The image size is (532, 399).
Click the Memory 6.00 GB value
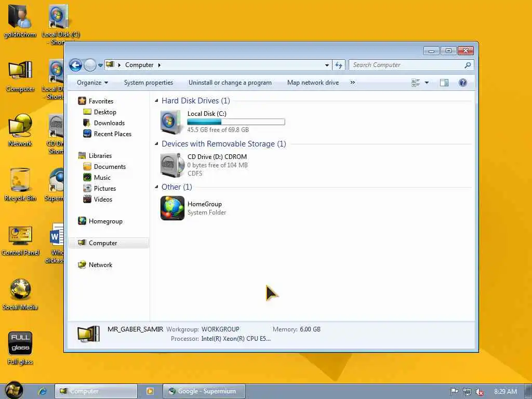click(x=310, y=329)
